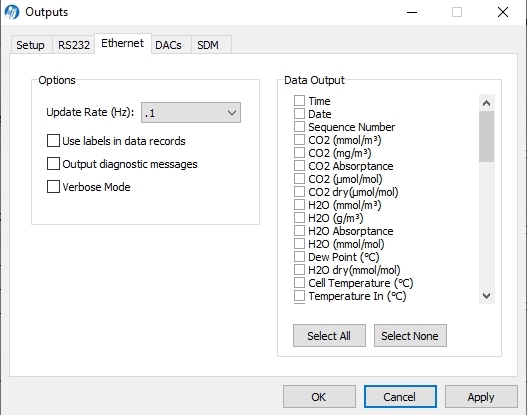Click the Data Output scrollbar thumb

coord(486,136)
